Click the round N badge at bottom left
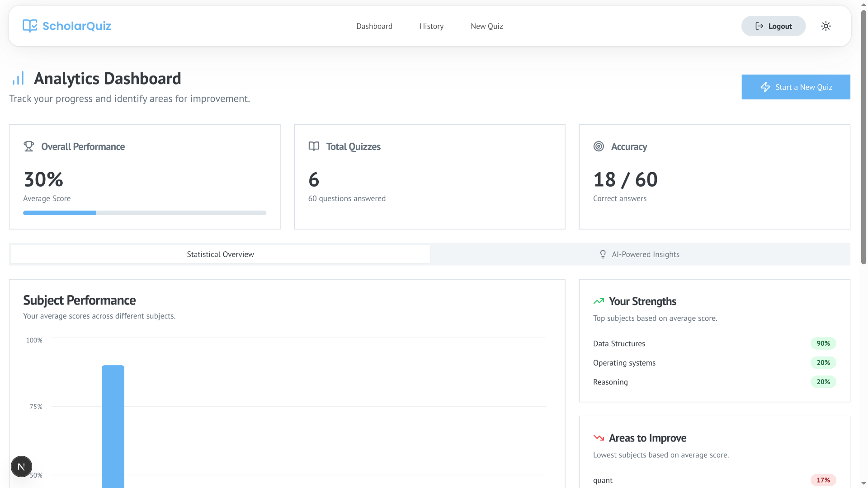The width and height of the screenshot is (868, 488). (x=21, y=466)
